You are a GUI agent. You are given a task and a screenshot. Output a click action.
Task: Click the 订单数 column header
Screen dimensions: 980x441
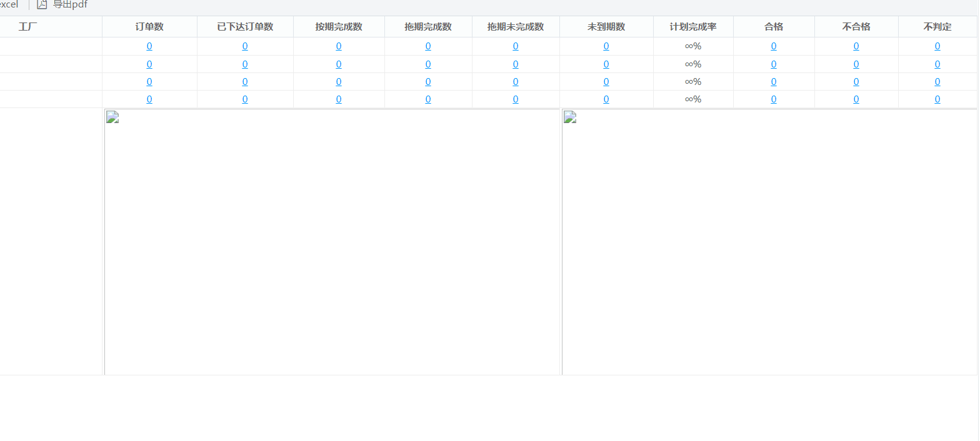(149, 27)
